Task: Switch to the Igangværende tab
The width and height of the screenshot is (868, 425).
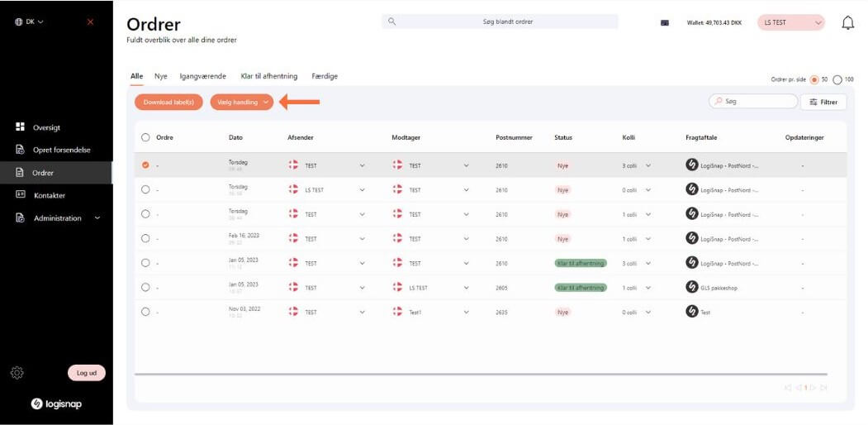Action: pyautogui.click(x=202, y=76)
